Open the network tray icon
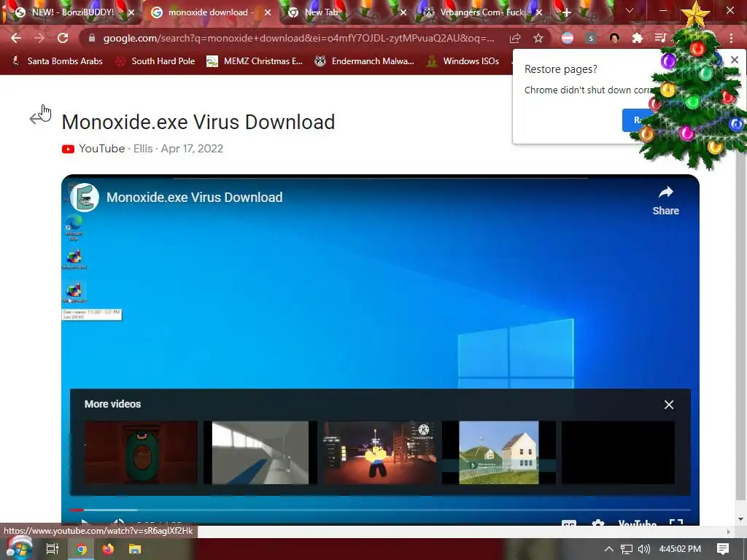The image size is (747, 560). pyautogui.click(x=627, y=549)
